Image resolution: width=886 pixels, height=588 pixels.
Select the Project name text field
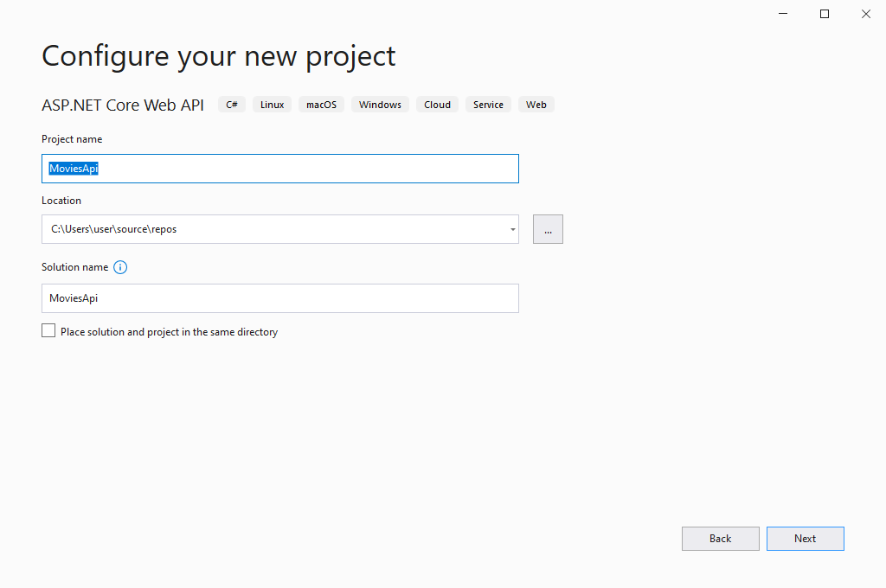point(280,168)
